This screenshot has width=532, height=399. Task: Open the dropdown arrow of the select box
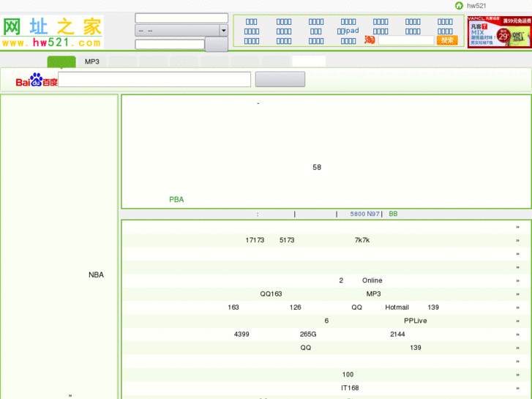click(223, 31)
